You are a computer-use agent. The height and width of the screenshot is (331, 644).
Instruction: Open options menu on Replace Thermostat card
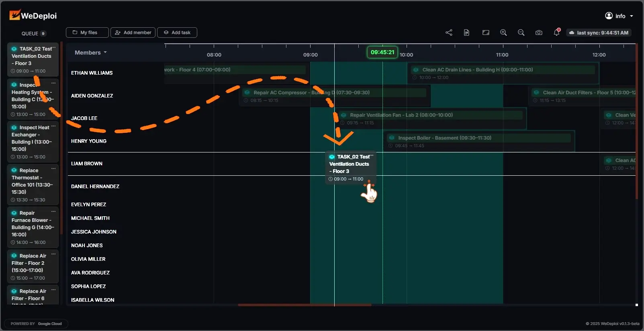click(x=53, y=169)
